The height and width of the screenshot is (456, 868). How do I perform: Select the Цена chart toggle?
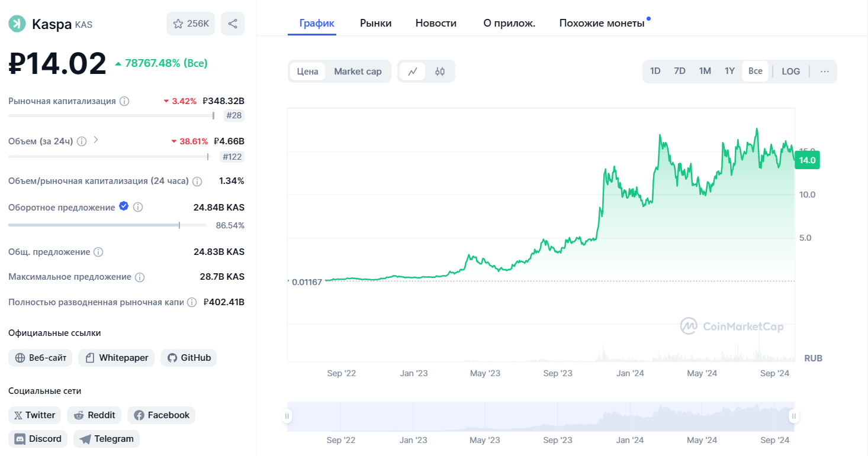click(308, 72)
